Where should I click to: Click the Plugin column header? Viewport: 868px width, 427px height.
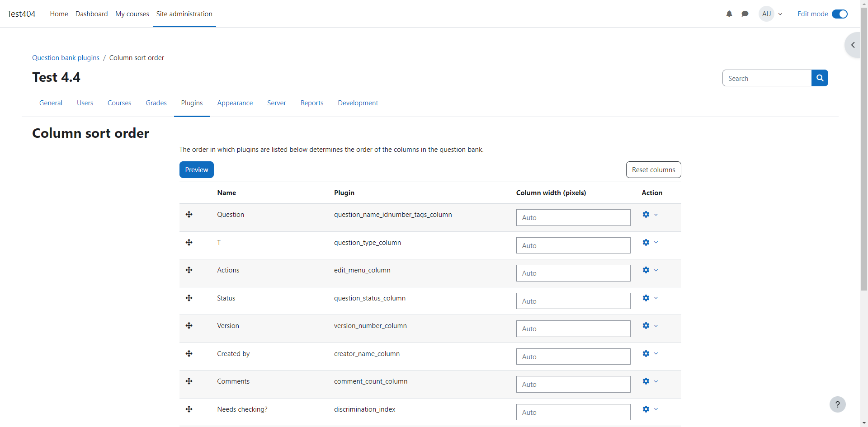click(344, 193)
